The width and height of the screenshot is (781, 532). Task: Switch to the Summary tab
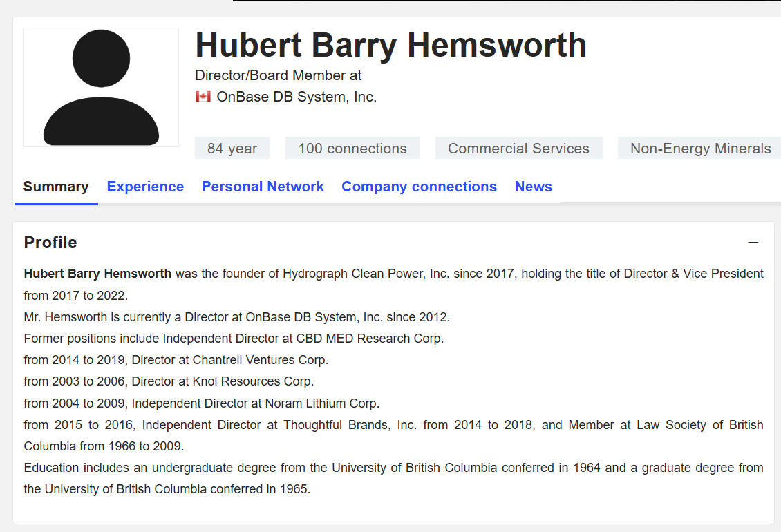click(x=56, y=187)
